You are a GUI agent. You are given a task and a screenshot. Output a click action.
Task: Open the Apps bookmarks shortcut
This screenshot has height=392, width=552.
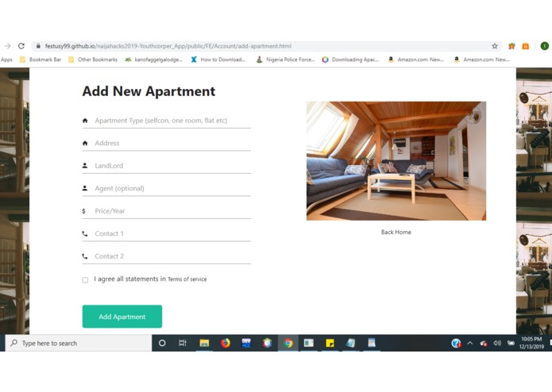6,60
